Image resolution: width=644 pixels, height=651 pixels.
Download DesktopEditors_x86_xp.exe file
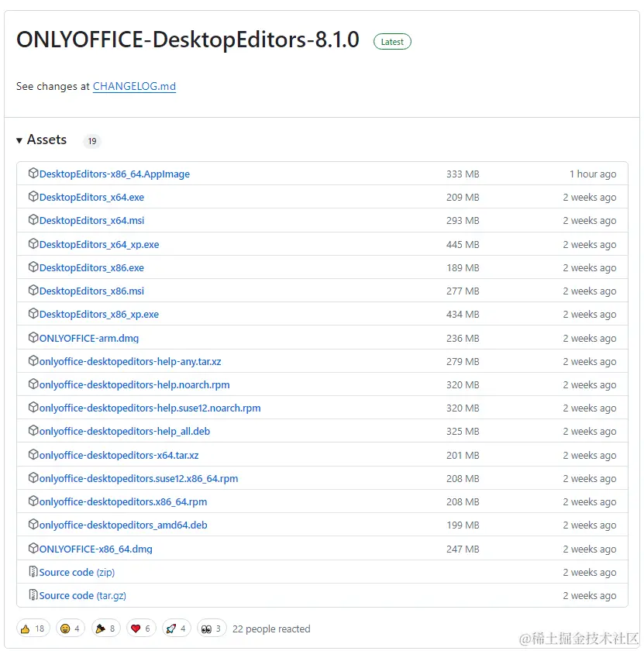coord(99,315)
